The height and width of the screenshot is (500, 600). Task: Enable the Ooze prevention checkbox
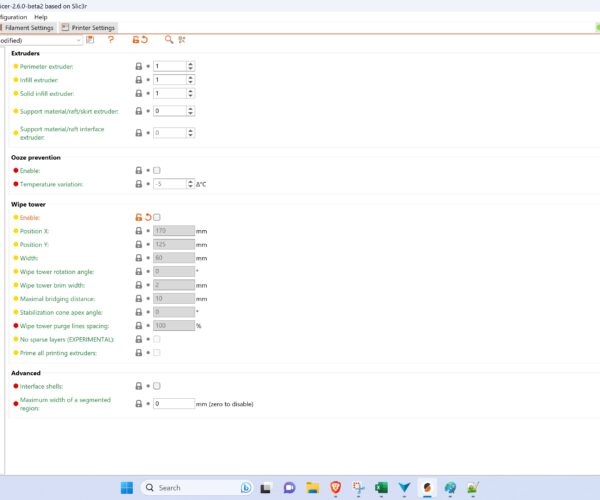tap(157, 170)
